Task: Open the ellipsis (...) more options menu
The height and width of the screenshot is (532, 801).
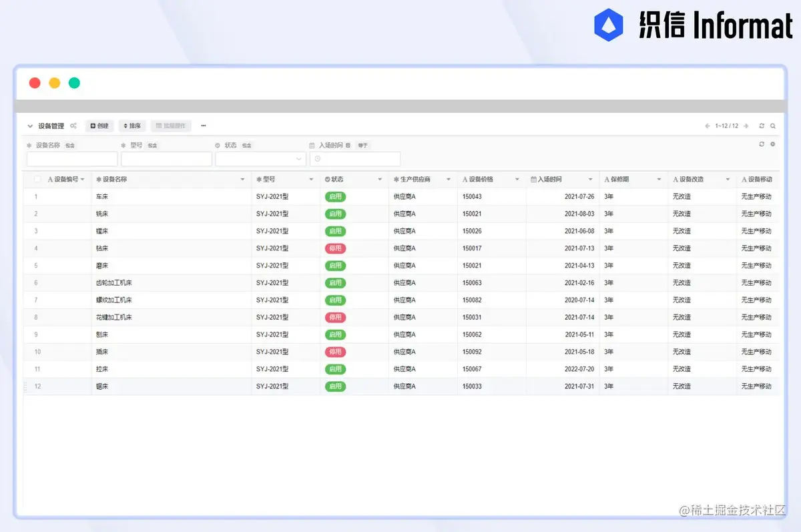Action: 203,126
